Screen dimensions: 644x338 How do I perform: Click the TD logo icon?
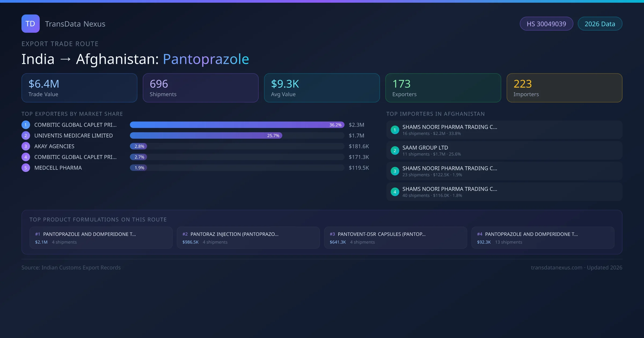click(x=30, y=24)
